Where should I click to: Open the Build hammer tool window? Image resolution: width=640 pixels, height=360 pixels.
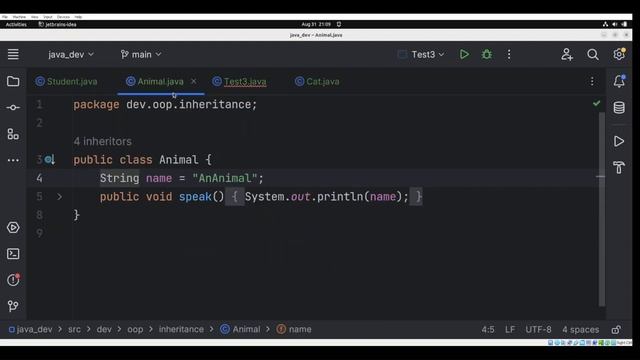tap(619, 167)
